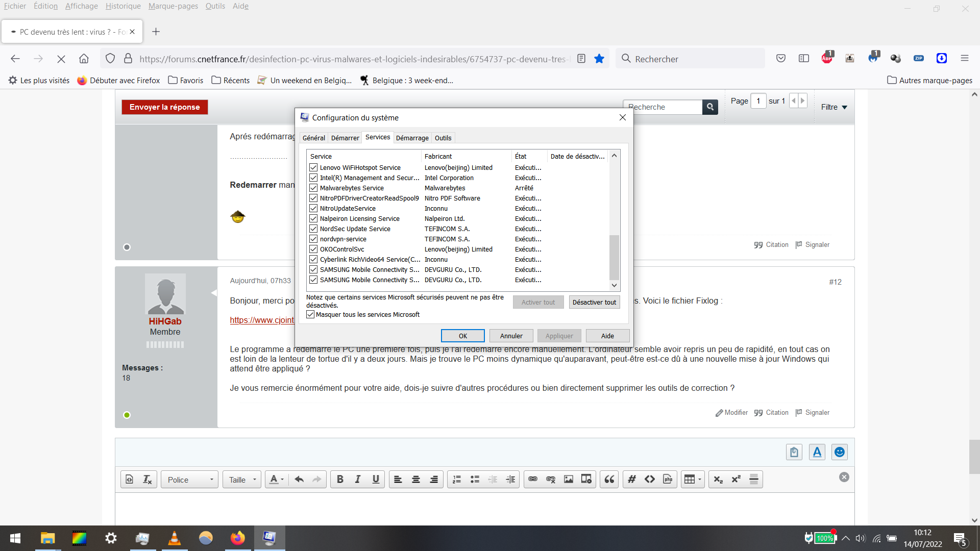Click the paste clipboard icon above editor
980x551 pixels.
794,452
